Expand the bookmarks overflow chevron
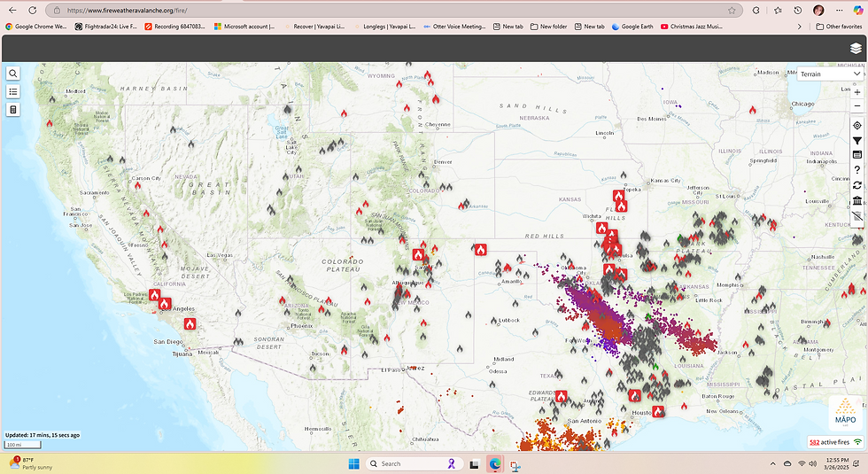 (799, 26)
